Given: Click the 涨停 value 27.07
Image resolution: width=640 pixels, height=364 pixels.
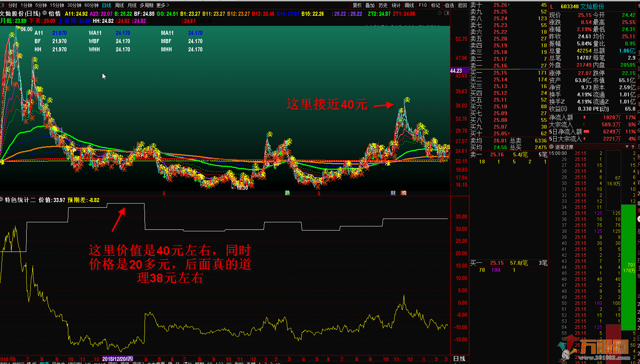Looking at the screenshot, I should pyautogui.click(x=584, y=73).
